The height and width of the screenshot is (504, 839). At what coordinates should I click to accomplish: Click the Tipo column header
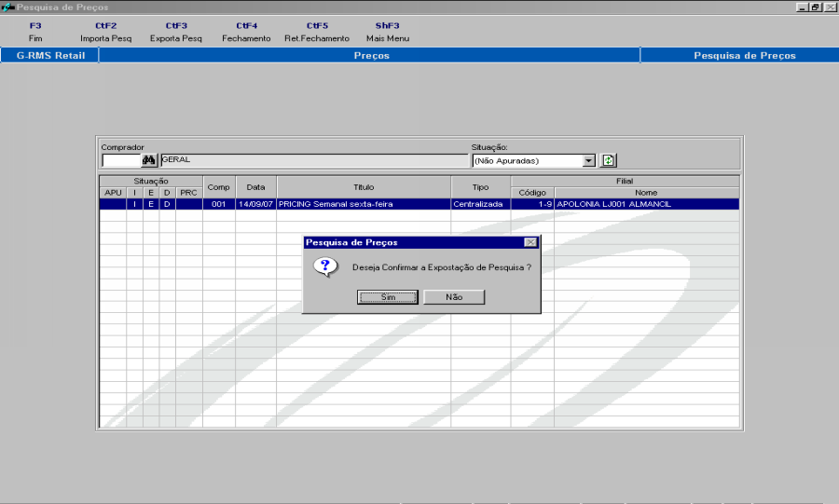pyautogui.click(x=480, y=187)
